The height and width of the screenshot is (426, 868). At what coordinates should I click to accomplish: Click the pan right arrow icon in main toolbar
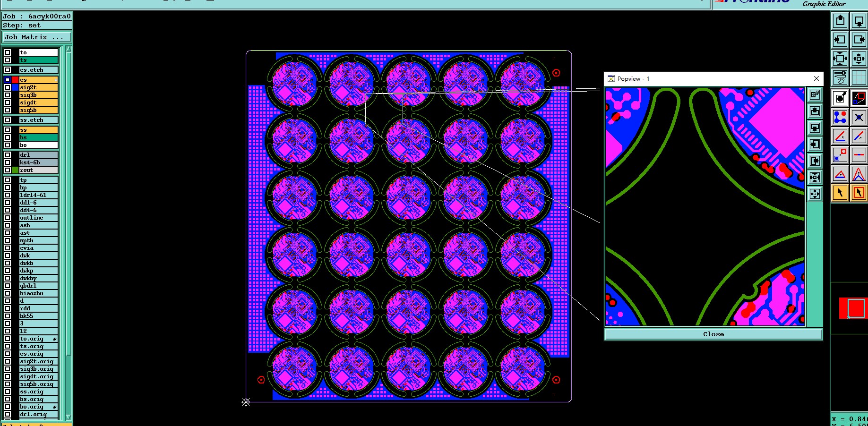coord(859,40)
